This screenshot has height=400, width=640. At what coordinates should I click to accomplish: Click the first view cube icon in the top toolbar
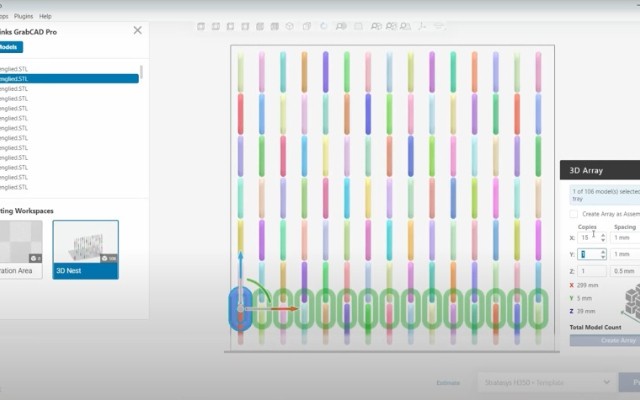pos(201,27)
